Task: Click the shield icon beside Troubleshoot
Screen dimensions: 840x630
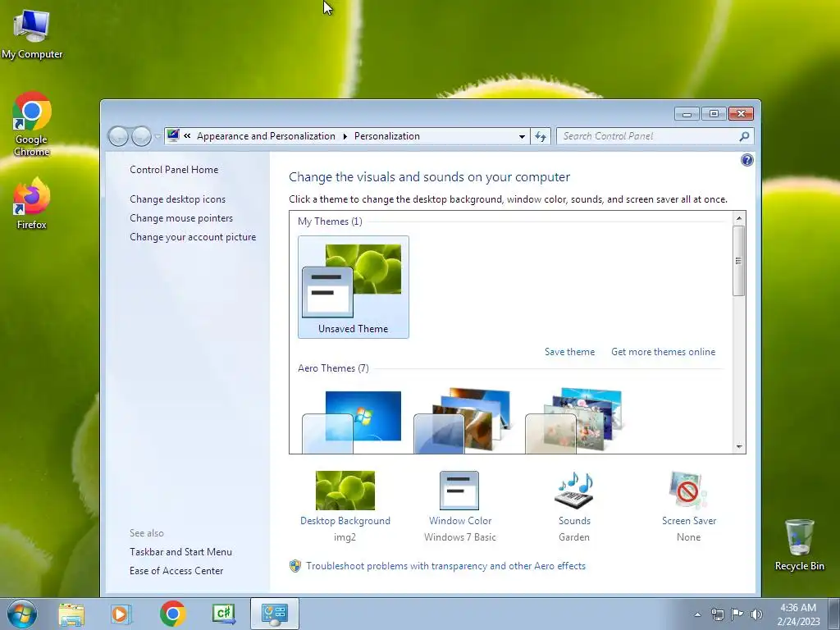Action: click(x=295, y=566)
